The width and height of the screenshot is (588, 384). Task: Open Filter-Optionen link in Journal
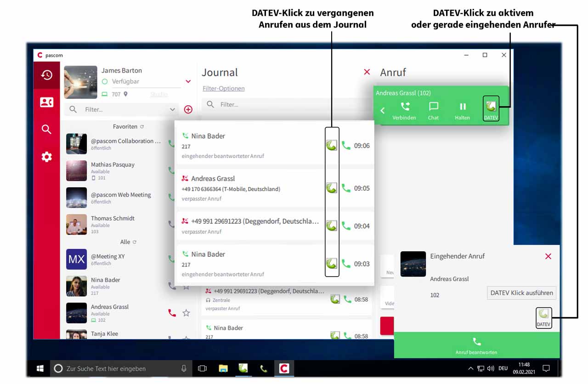point(224,88)
